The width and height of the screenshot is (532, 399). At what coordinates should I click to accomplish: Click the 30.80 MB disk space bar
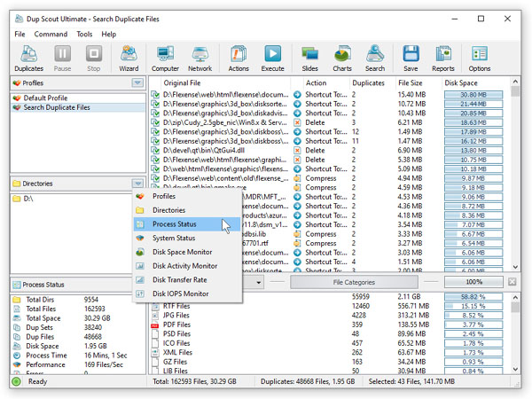[473, 95]
